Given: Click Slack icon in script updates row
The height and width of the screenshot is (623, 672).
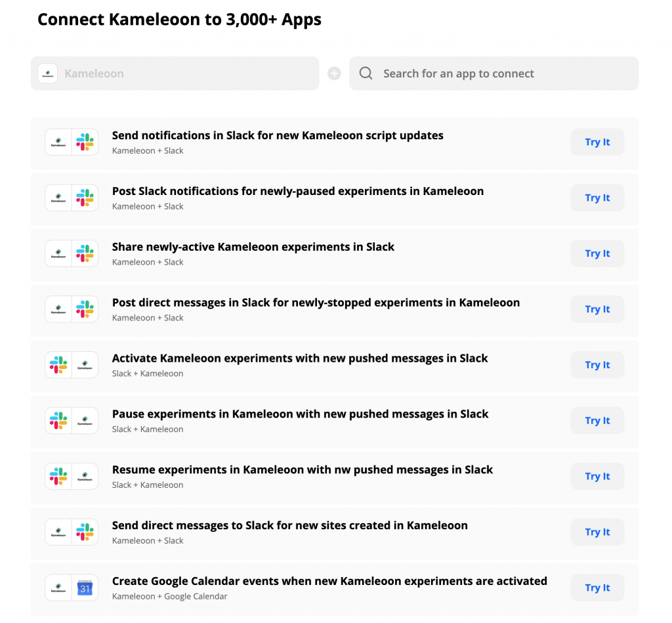Looking at the screenshot, I should [85, 142].
